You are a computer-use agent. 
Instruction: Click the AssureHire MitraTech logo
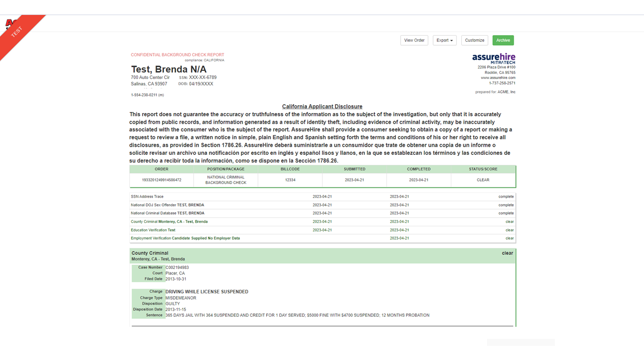(x=494, y=59)
